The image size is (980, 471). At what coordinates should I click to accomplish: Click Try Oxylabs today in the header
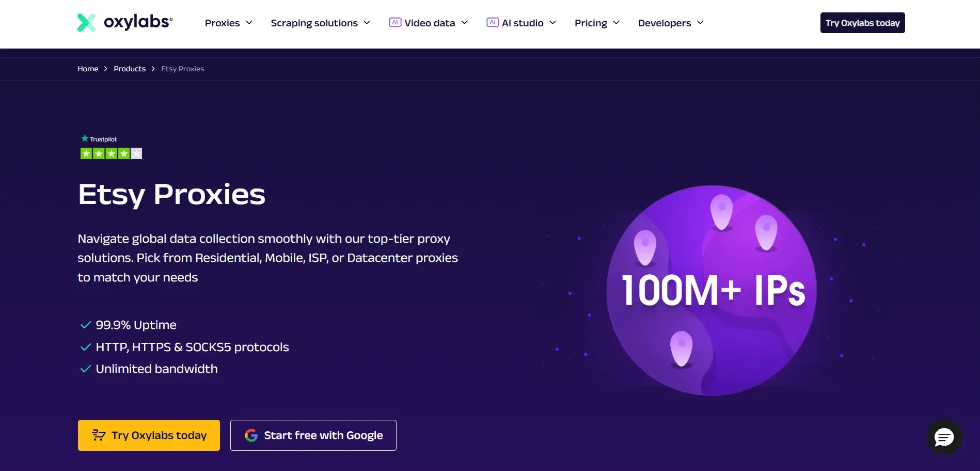click(862, 23)
